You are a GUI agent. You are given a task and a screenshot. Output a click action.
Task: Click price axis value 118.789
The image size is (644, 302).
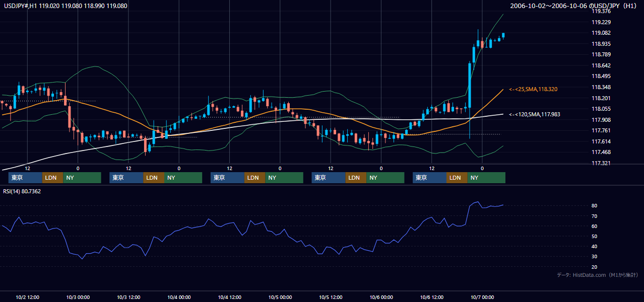(601, 54)
